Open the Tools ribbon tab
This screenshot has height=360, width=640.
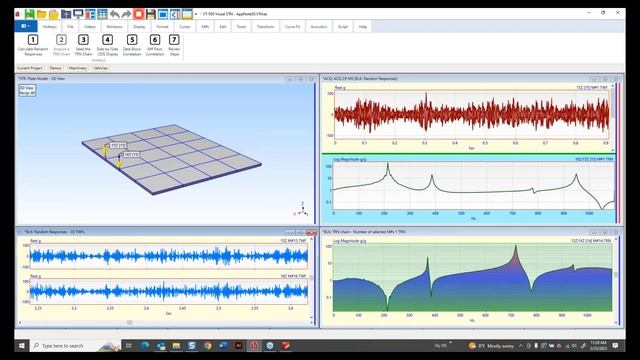(x=241, y=27)
